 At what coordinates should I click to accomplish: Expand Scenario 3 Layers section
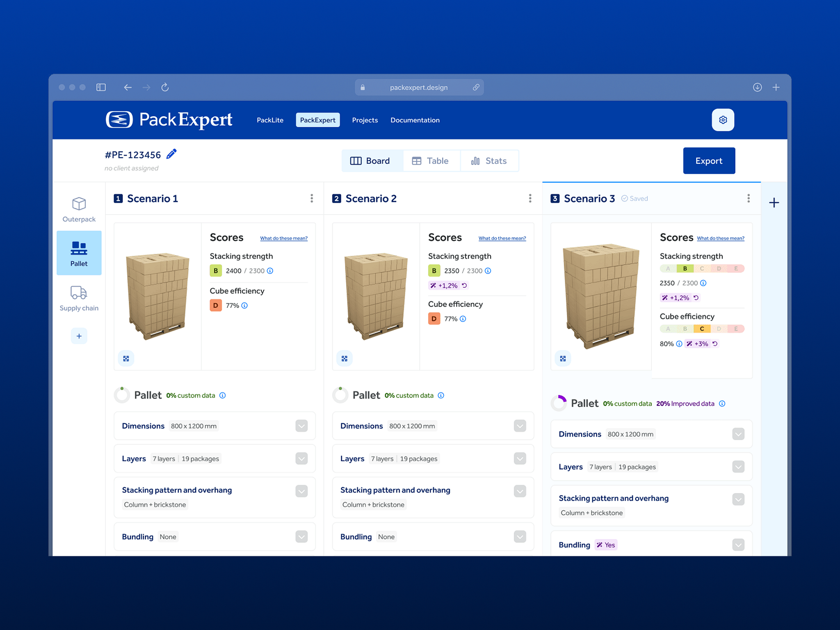pos(738,467)
